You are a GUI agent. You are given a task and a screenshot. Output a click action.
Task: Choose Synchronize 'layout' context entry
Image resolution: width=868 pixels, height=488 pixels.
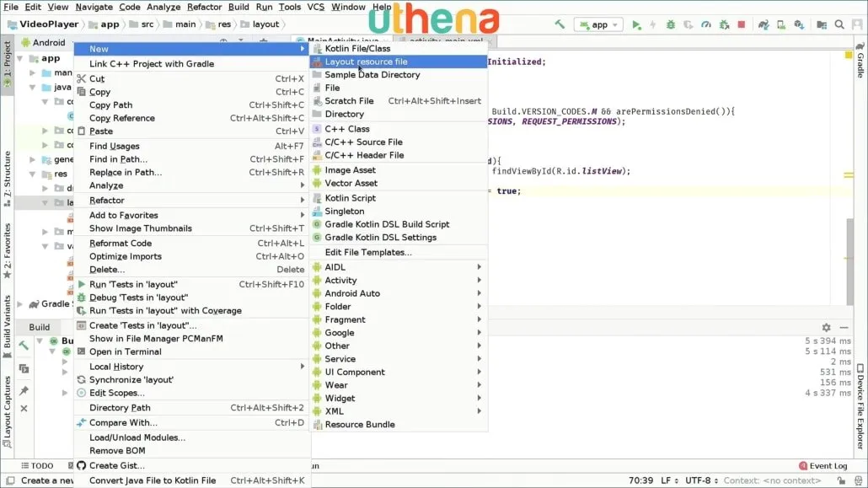[x=191, y=380]
